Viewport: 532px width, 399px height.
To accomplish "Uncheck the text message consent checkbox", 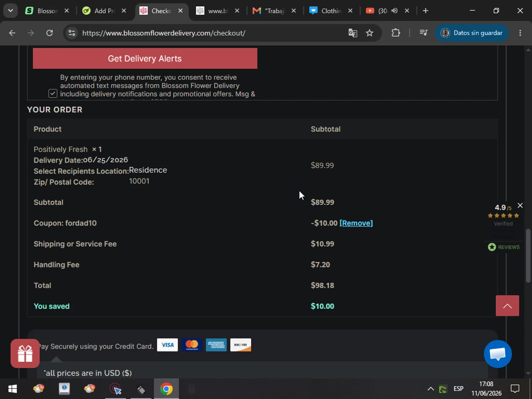I will click(x=53, y=93).
